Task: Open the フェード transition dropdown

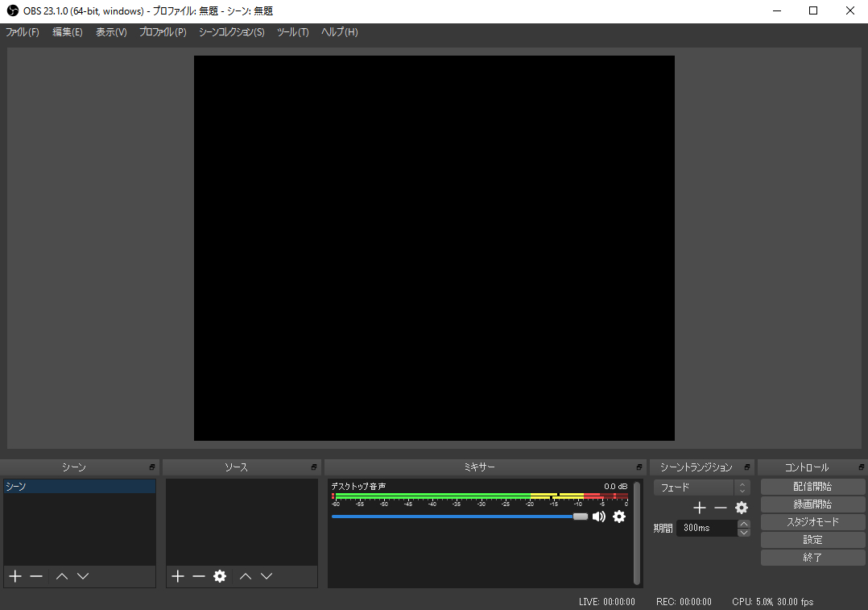Action: (x=701, y=488)
